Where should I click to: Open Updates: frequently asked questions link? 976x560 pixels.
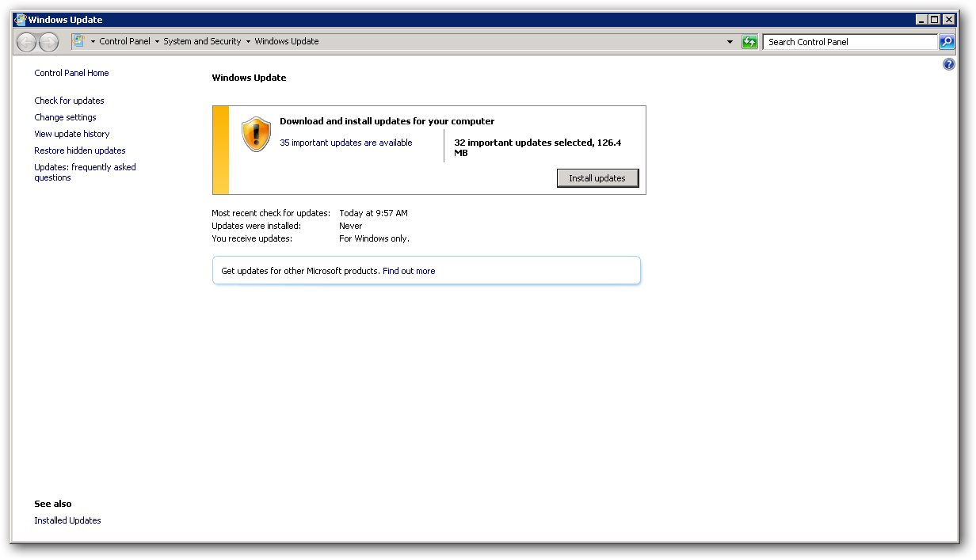click(x=85, y=173)
